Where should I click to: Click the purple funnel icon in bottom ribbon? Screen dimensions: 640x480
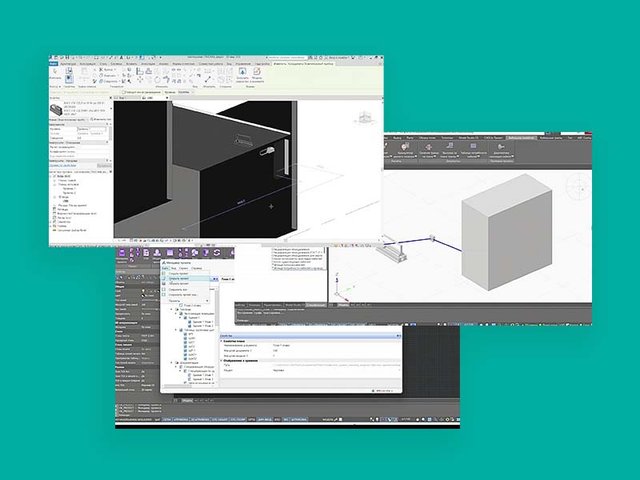[206, 253]
